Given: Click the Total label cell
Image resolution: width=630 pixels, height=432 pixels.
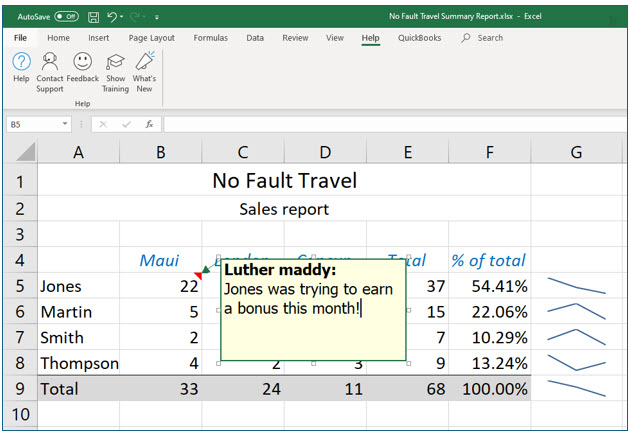Looking at the screenshot, I should coord(78,389).
